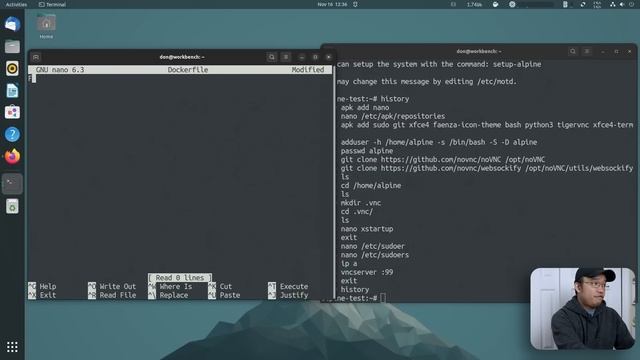The height and width of the screenshot is (360, 640).
Task: Click Activities in the top bar
Action: 16,4
